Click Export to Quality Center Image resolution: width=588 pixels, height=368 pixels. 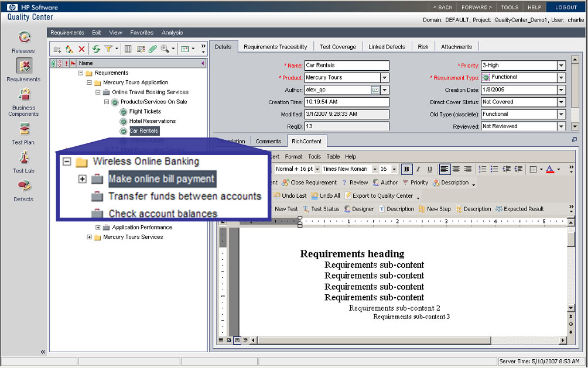point(379,195)
